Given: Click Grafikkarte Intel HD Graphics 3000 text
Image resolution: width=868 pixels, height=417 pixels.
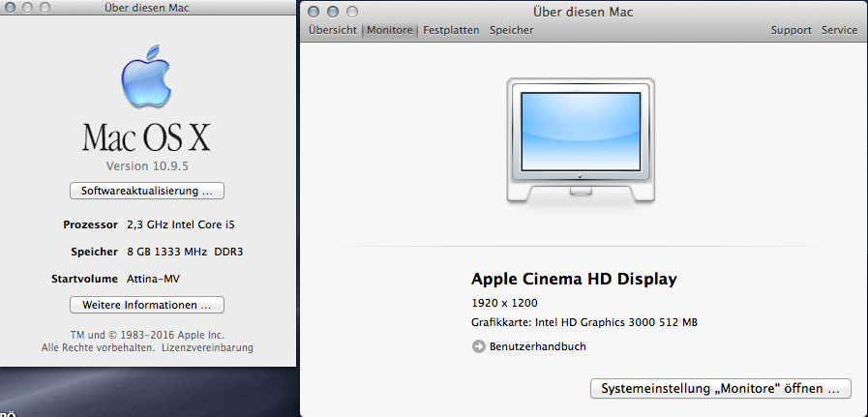Looking at the screenshot, I should pyautogui.click(x=584, y=322).
